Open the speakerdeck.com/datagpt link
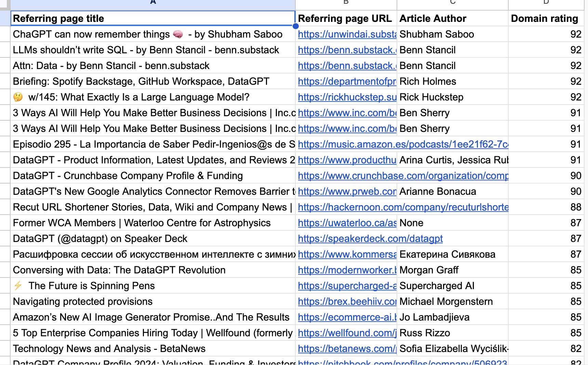 (x=370, y=239)
